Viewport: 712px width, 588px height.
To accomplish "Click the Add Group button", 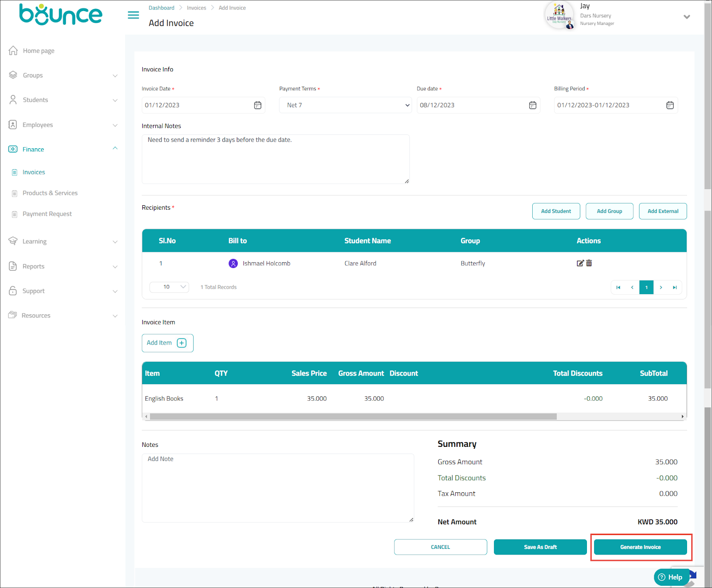I will (x=609, y=211).
